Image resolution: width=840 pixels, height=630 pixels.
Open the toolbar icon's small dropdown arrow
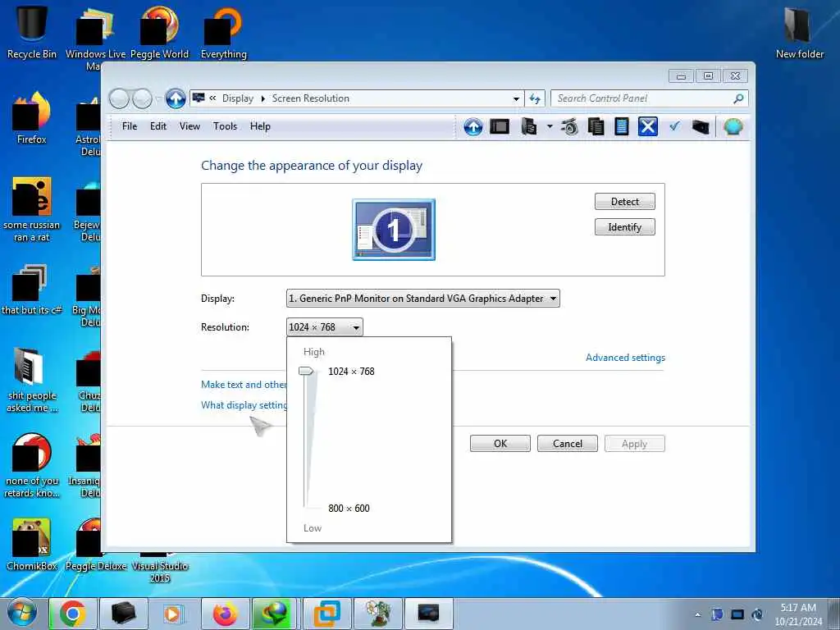[550, 127]
